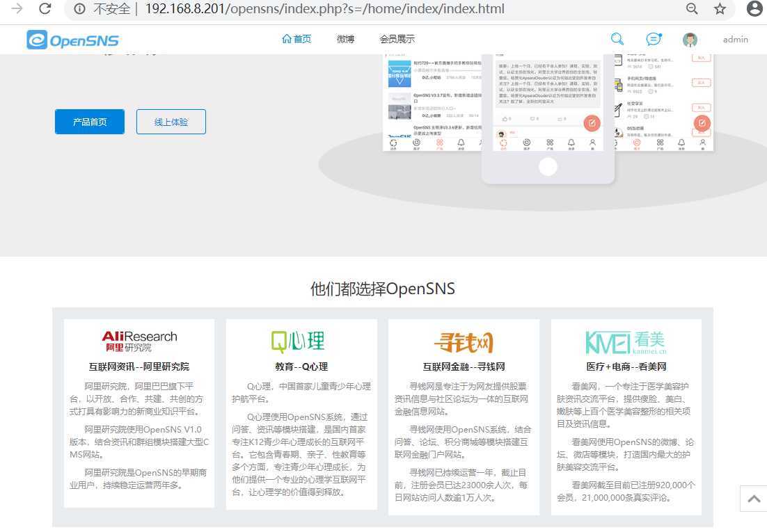Click the zoom magnifier icon in the address bar
Viewport: 767px width, 532px height.
click(x=692, y=8)
